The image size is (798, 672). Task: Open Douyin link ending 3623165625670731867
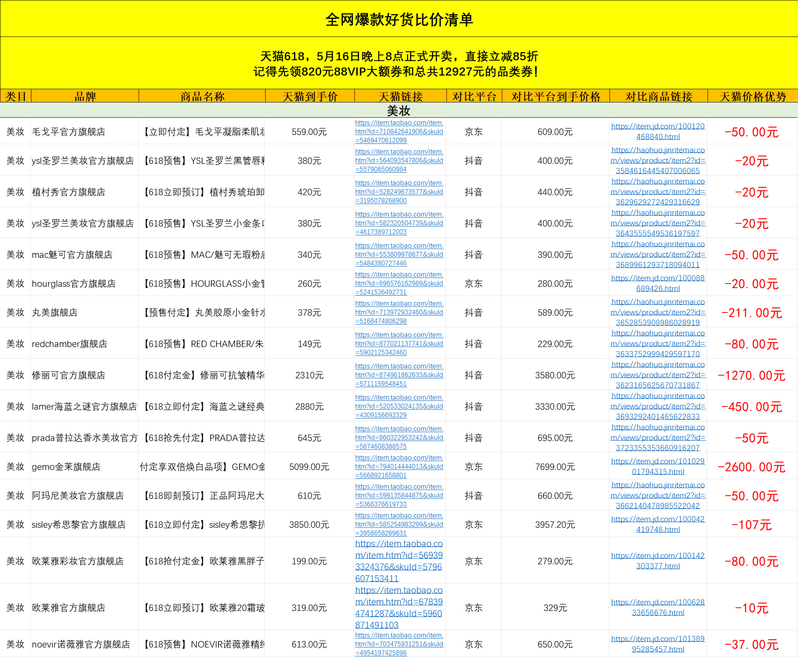point(658,375)
